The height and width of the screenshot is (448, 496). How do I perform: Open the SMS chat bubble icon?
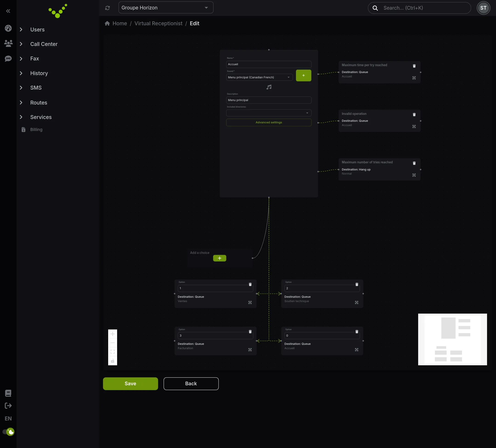tap(8, 59)
